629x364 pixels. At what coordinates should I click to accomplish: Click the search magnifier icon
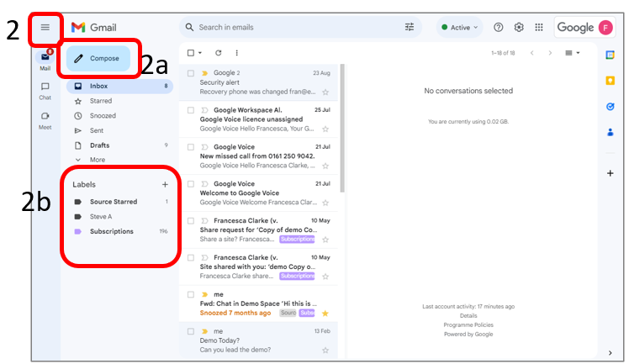[189, 27]
